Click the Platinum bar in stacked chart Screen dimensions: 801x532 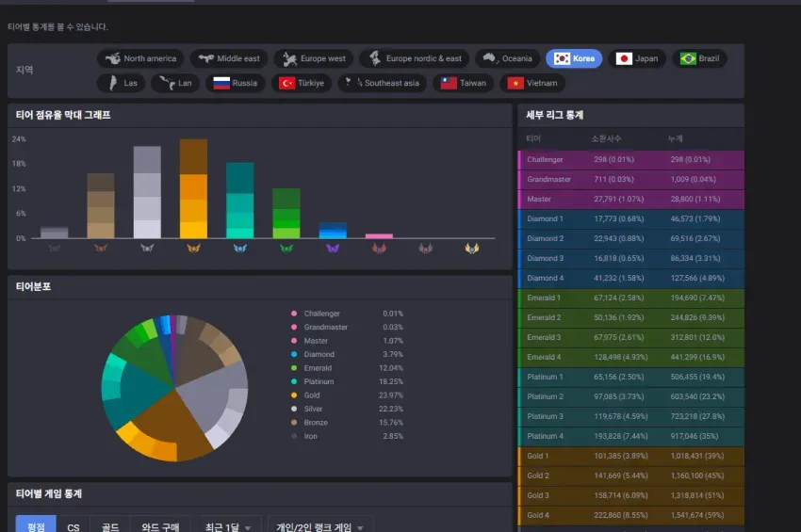click(240, 201)
